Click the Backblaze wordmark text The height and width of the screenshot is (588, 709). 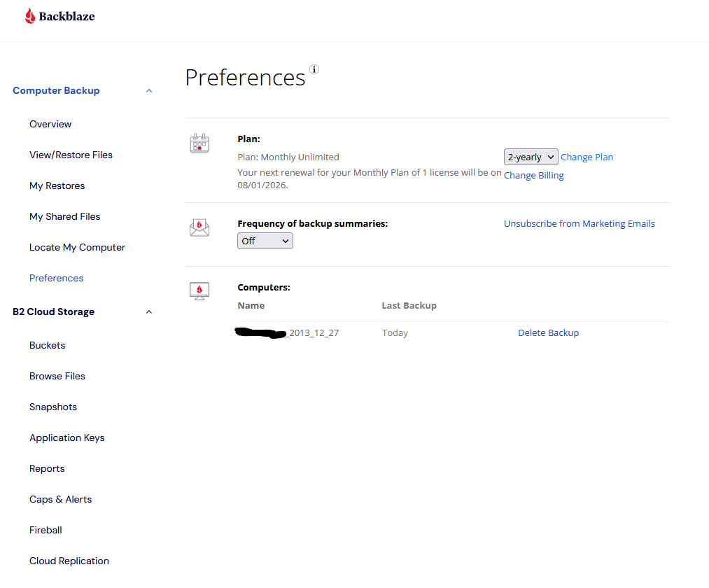(67, 16)
